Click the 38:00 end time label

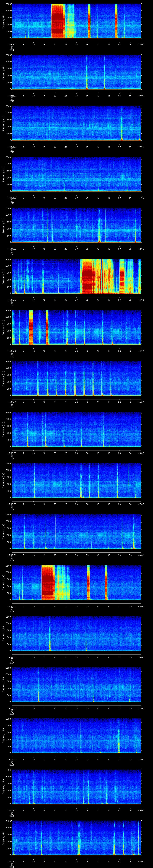[141, 44]
